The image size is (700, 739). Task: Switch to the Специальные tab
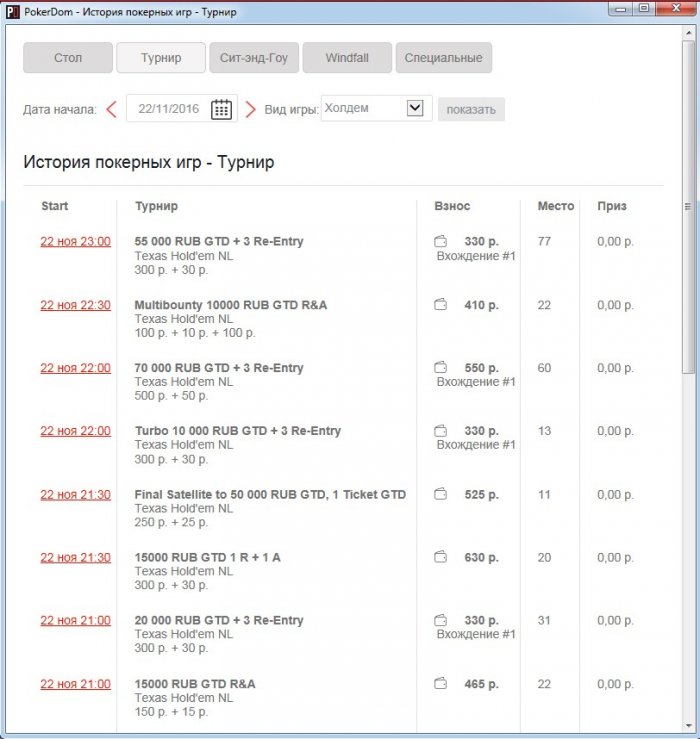(x=444, y=57)
